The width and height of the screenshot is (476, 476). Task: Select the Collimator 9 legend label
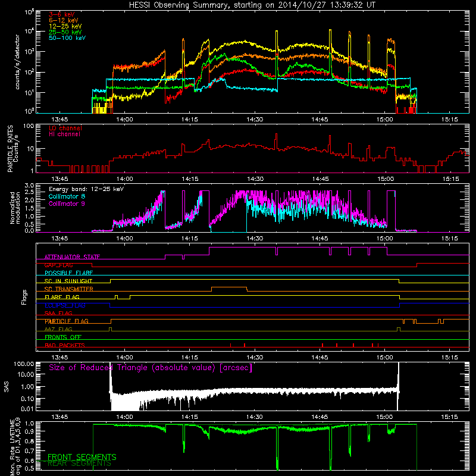[67, 203]
